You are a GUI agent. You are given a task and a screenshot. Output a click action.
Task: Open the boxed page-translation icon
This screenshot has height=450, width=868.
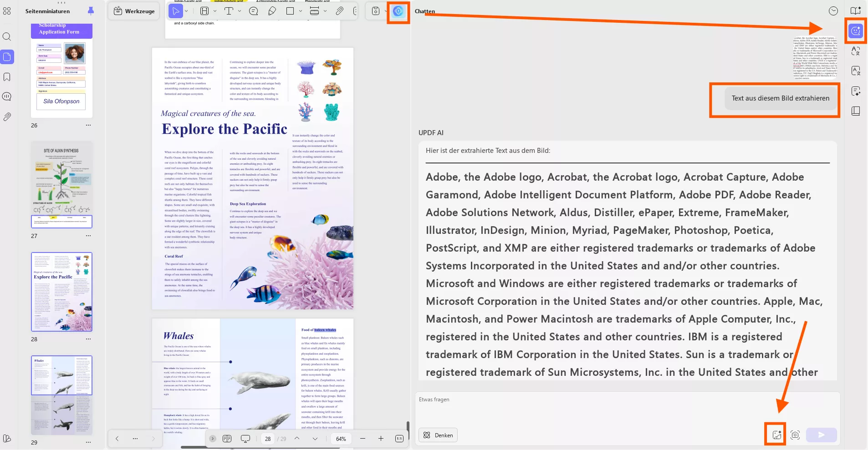[856, 71]
